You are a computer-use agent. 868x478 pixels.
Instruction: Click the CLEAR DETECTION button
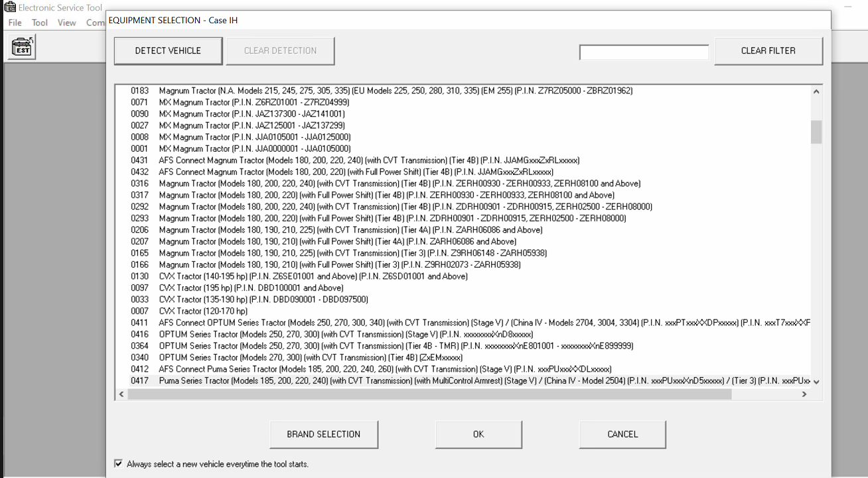280,50
